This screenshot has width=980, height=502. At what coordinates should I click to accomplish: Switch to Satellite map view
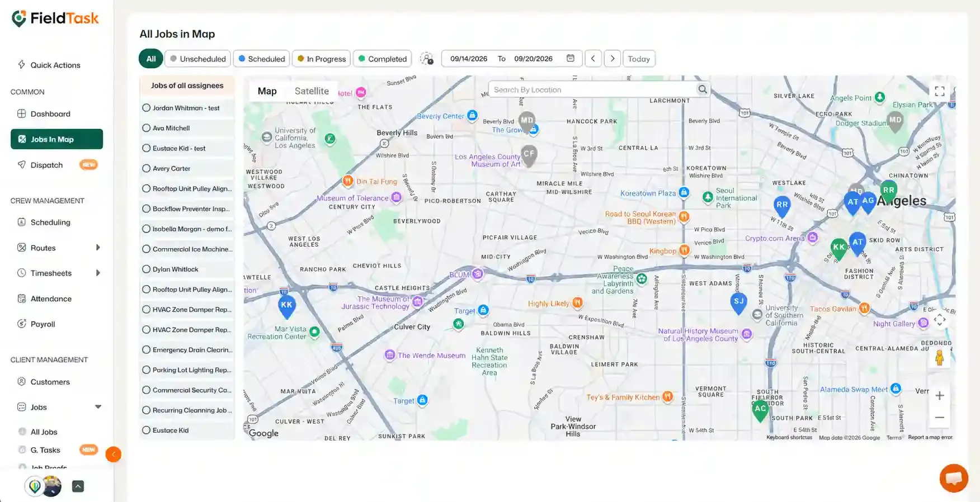312,91
